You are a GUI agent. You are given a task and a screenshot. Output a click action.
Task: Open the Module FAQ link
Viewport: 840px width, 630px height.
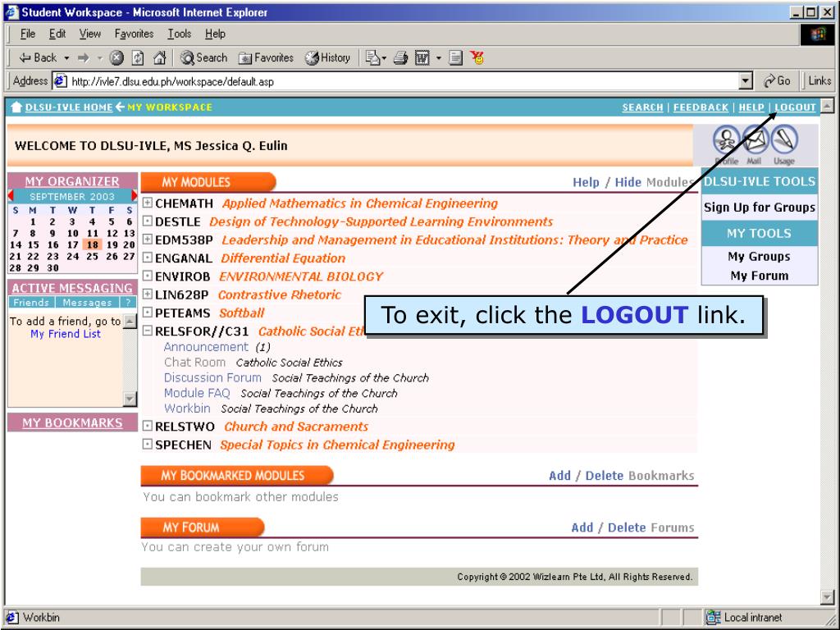point(197,393)
